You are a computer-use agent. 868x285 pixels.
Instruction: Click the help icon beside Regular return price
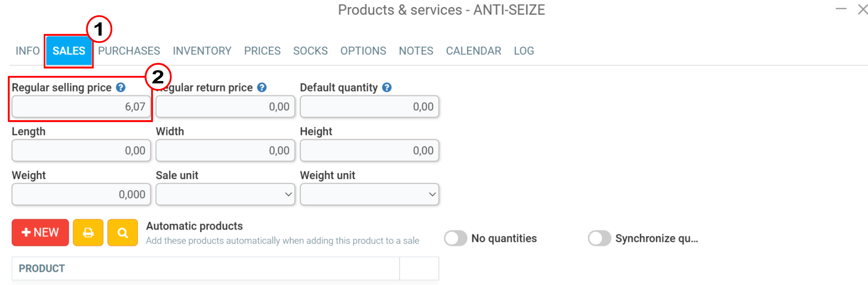(x=262, y=87)
